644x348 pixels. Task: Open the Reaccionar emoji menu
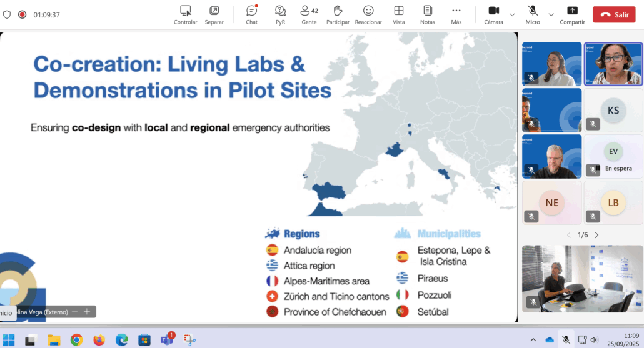tap(368, 14)
